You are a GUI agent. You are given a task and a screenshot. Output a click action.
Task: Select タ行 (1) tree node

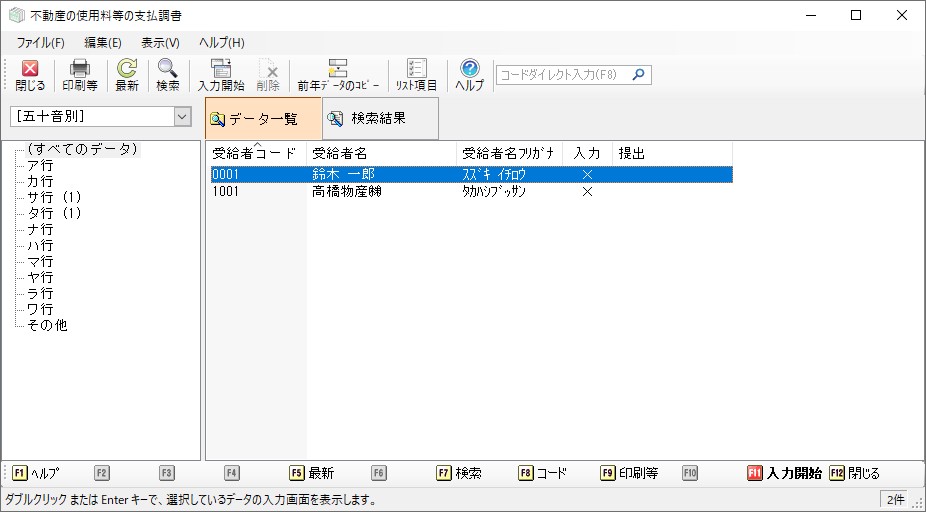(54, 213)
